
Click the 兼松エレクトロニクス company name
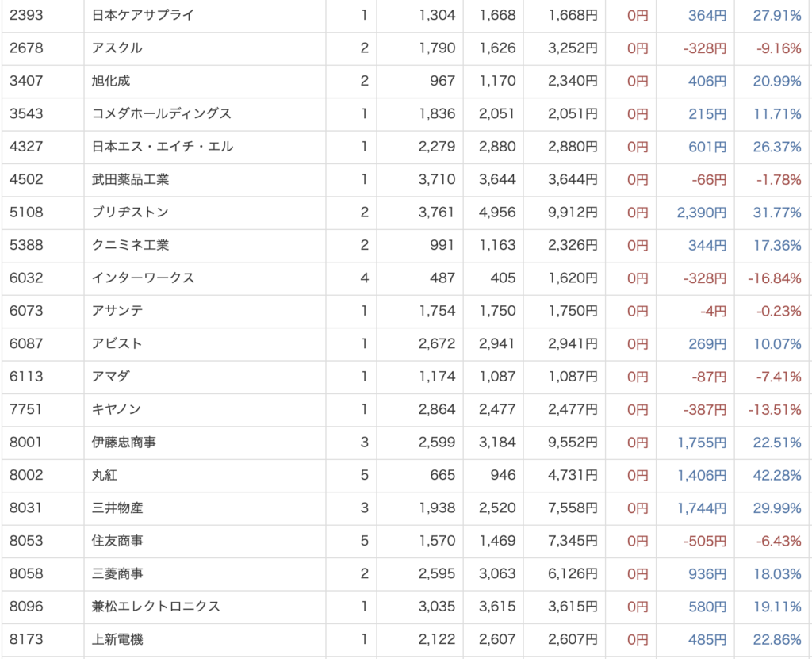[x=156, y=607]
